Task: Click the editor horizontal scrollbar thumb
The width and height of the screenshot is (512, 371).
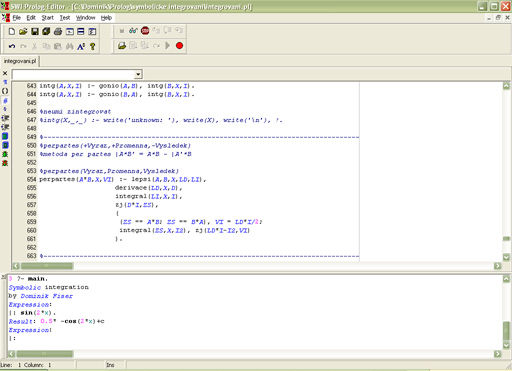Action: (47, 266)
